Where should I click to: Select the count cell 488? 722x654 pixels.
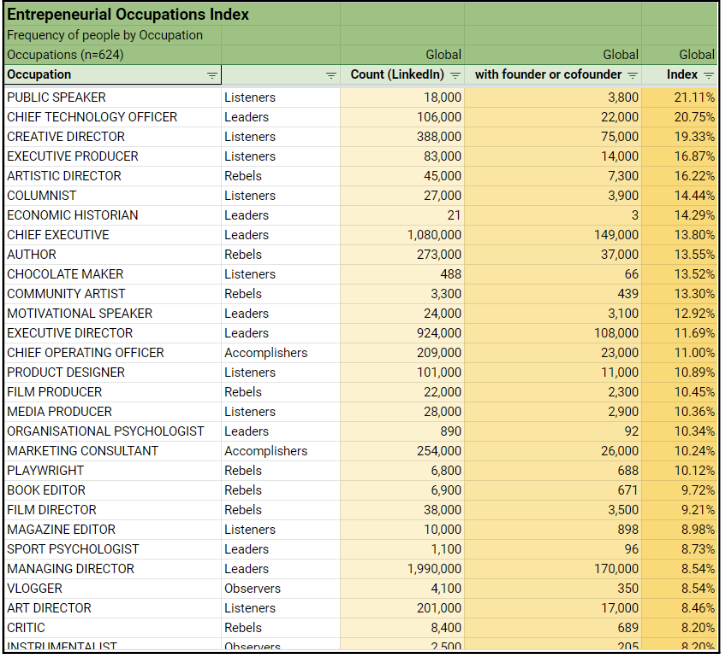pos(402,274)
